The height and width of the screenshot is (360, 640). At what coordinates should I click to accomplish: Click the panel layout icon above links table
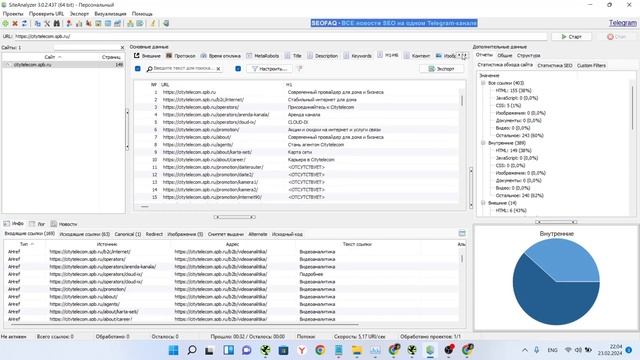coord(462,233)
